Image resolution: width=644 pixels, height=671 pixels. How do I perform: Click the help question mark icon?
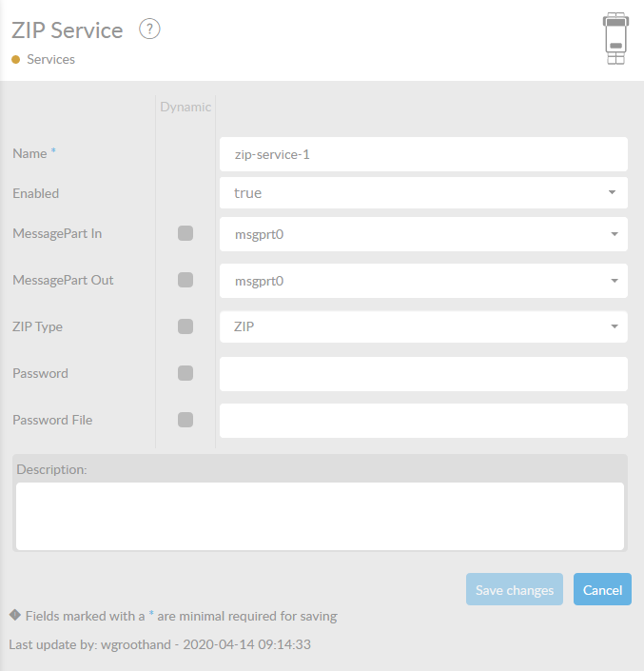(x=149, y=30)
